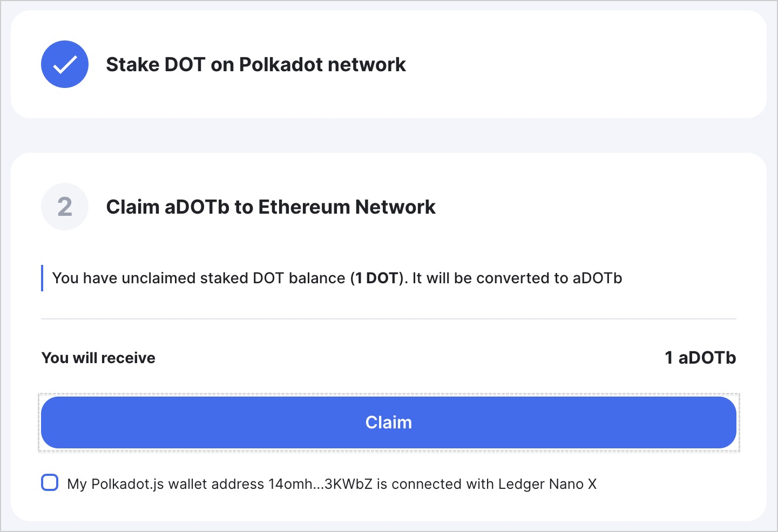
Task: Click the bold "1 DOT" amount in notice
Action: (x=377, y=278)
